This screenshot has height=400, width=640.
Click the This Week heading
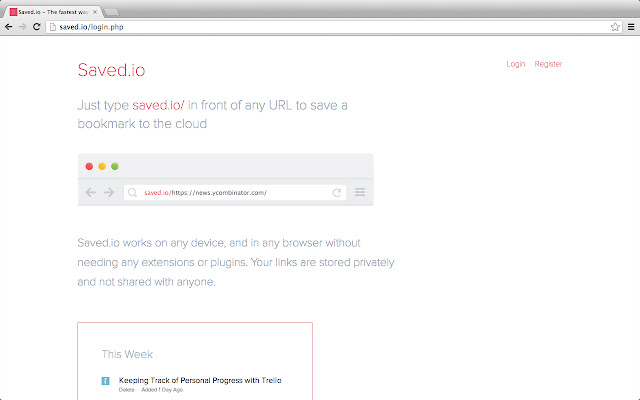pyautogui.click(x=127, y=354)
